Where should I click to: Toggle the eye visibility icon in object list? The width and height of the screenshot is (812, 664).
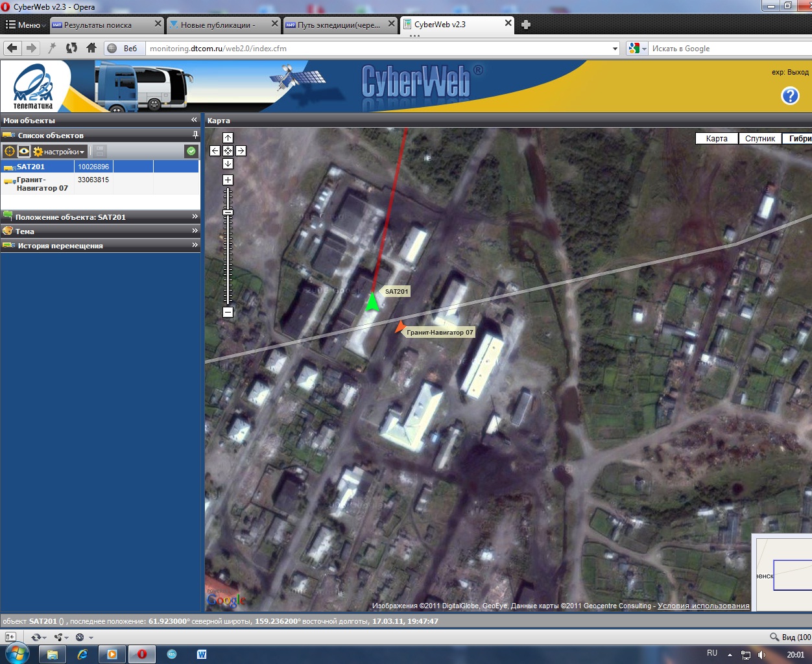24,151
